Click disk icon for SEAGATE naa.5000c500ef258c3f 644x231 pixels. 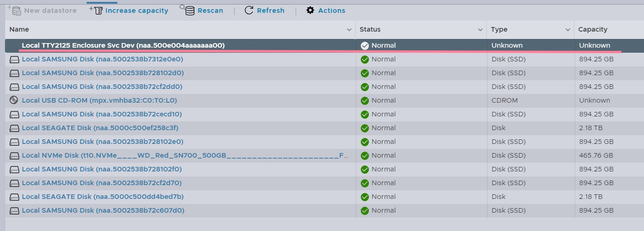pyautogui.click(x=15, y=128)
